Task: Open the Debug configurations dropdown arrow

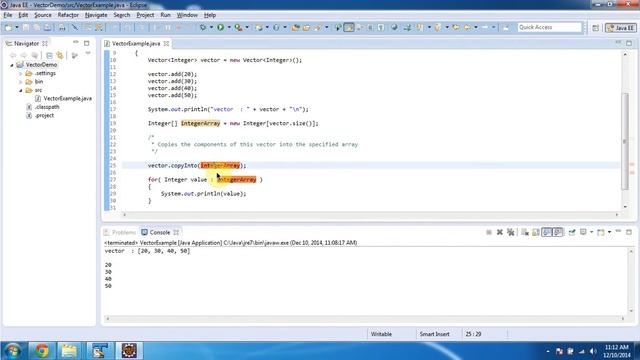Action: tap(211, 27)
